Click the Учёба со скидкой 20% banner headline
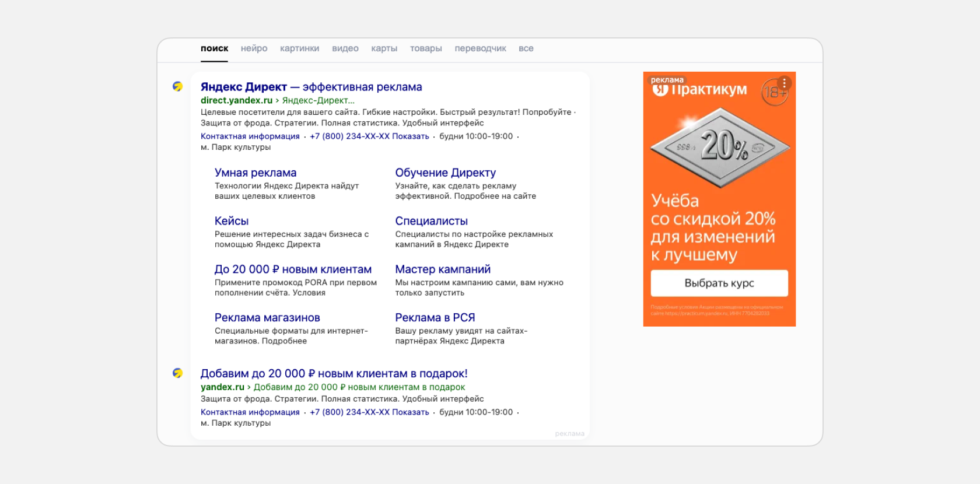The image size is (980, 484). pos(713,228)
